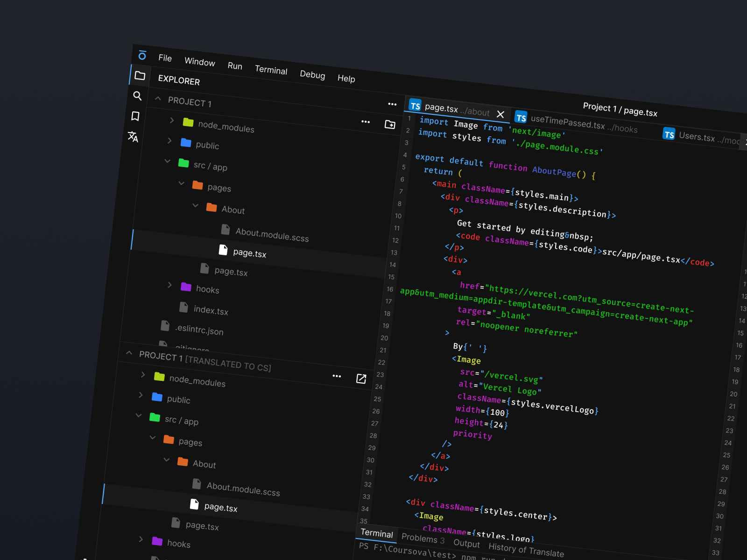This screenshot has width=747, height=560.
Task: Open History of Translate tab
Action: pyautogui.click(x=526, y=550)
